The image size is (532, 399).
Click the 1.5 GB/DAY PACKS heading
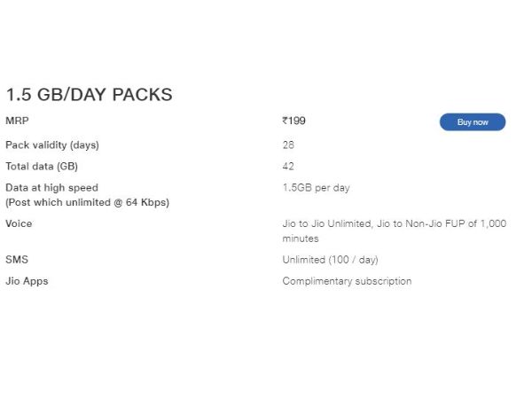pos(89,94)
